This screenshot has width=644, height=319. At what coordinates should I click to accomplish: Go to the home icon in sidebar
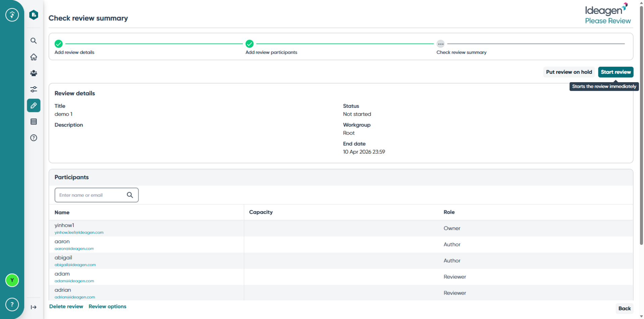(x=34, y=57)
